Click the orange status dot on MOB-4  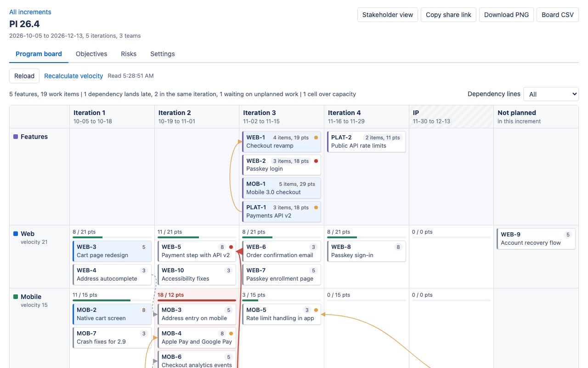point(231,333)
